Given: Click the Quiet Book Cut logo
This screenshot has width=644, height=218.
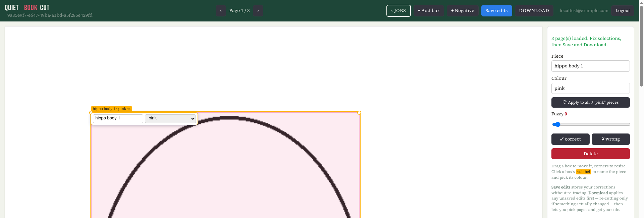Looking at the screenshot, I should click(x=27, y=7).
